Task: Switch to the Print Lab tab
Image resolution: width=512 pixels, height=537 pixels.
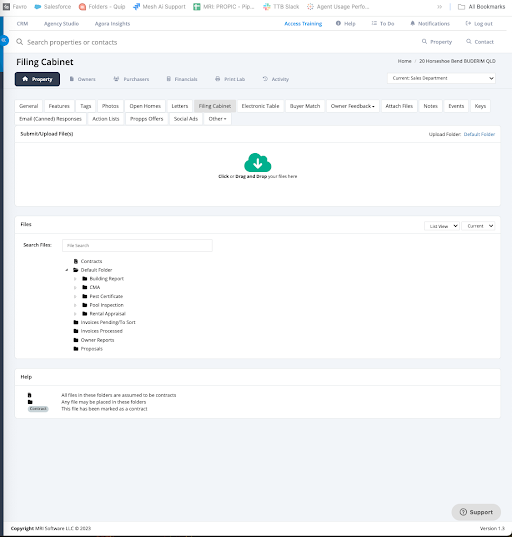Action: point(230,79)
